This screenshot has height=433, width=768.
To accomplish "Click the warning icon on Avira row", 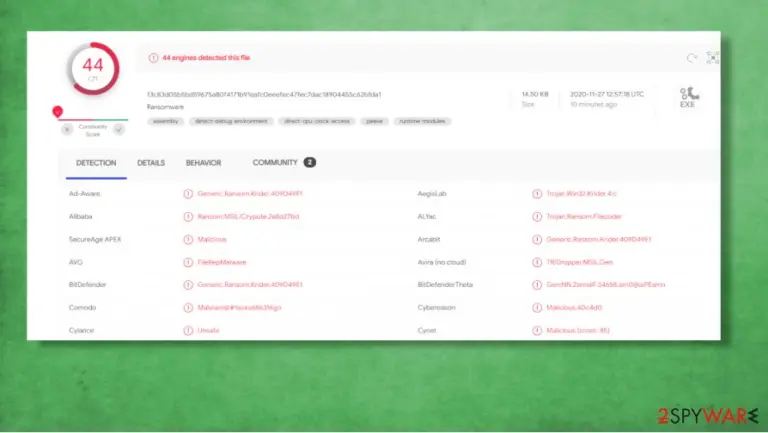I will pyautogui.click(x=537, y=263).
